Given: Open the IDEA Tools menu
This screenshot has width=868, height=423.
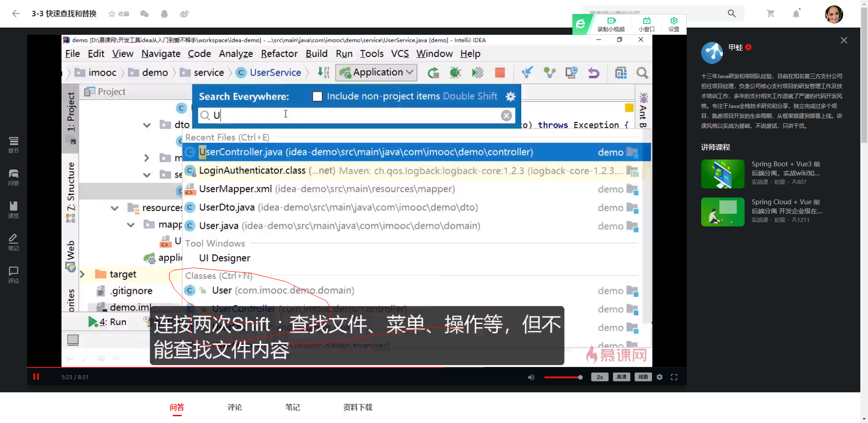Looking at the screenshot, I should 372,54.
